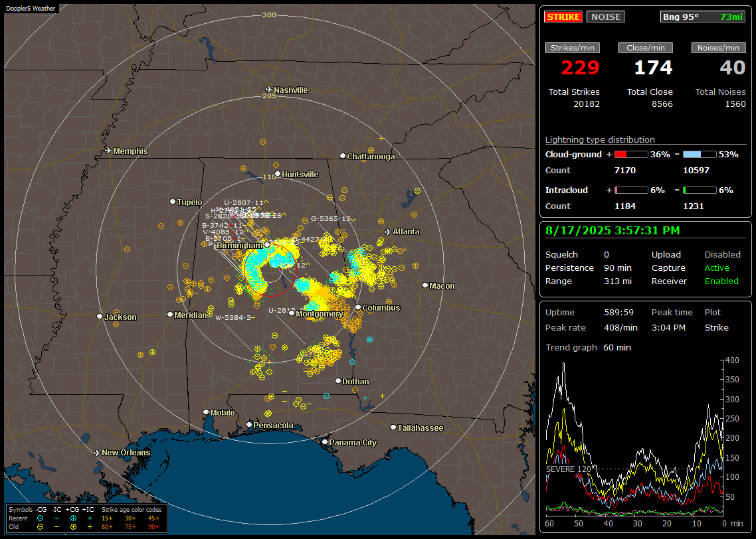Click the Old -CG symbol in legend

pos(40,527)
